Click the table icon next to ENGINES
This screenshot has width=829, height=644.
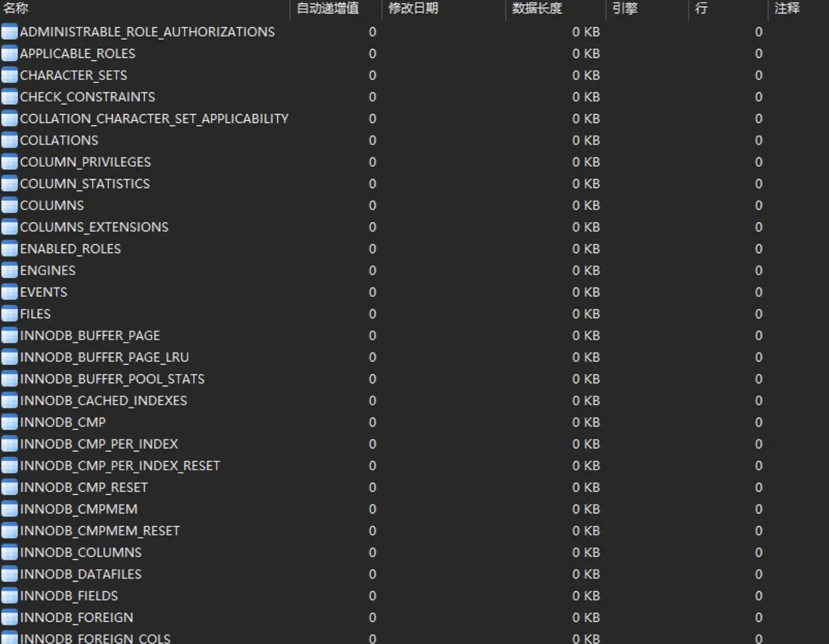pos(9,270)
